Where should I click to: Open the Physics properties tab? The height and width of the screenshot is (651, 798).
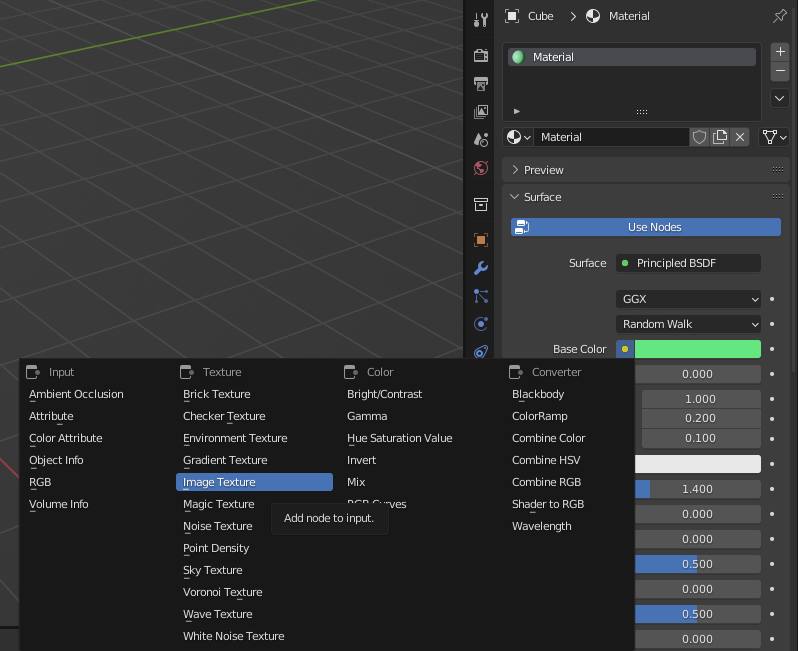tap(480, 324)
